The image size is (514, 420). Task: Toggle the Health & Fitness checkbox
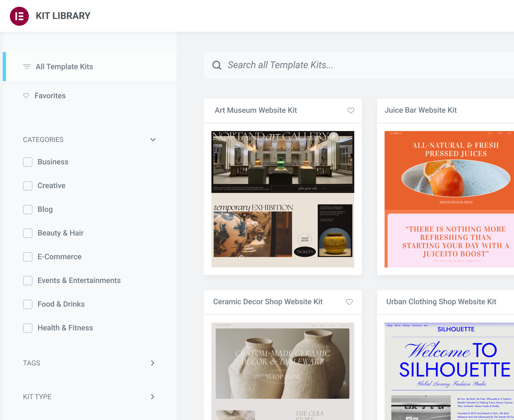click(28, 328)
